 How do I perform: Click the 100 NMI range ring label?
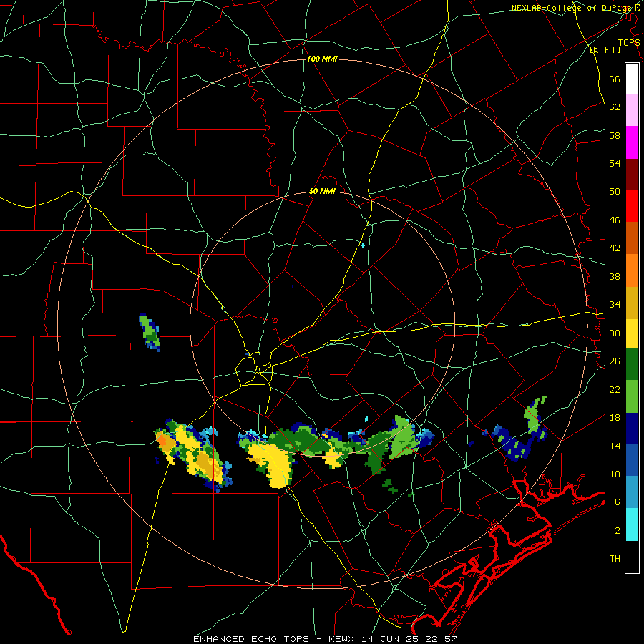coord(322,59)
